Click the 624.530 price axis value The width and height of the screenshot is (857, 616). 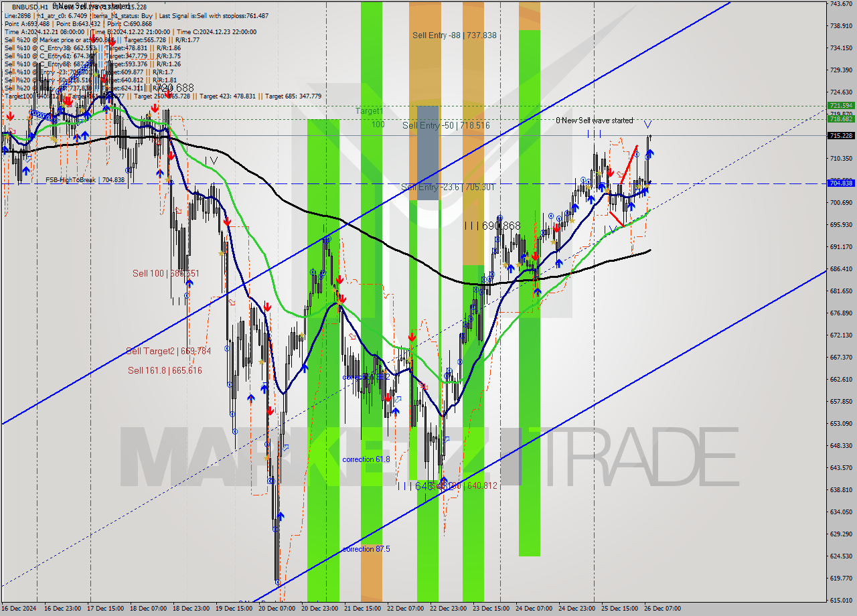[841, 556]
